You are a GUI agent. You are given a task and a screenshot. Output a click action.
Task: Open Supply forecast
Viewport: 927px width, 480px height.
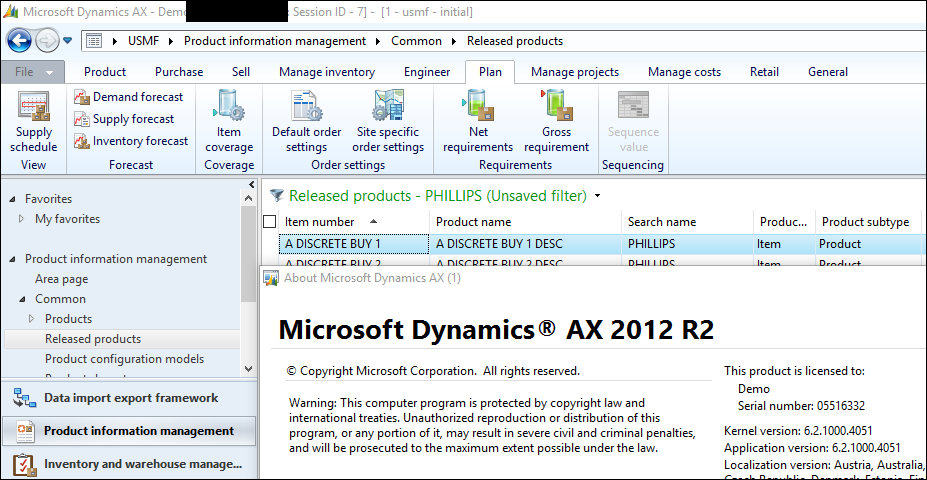[124, 119]
